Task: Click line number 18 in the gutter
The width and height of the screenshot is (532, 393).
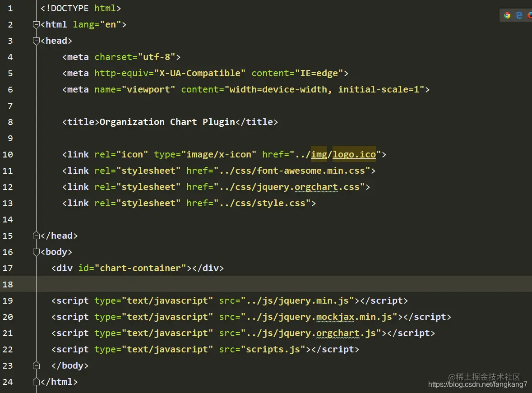Action: coord(8,284)
